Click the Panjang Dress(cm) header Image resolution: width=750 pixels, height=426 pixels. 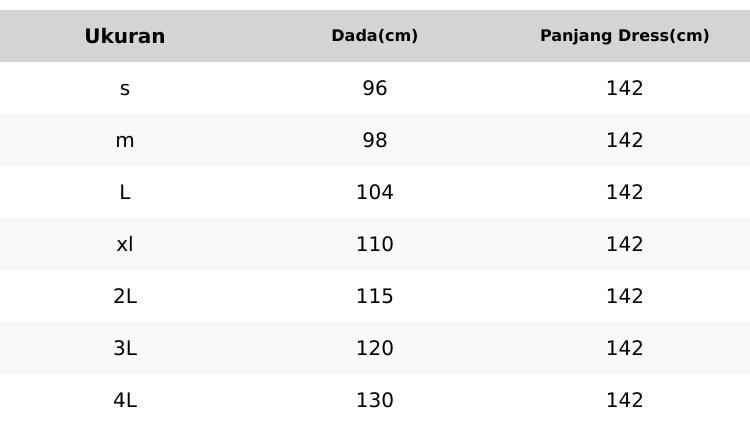pos(624,36)
